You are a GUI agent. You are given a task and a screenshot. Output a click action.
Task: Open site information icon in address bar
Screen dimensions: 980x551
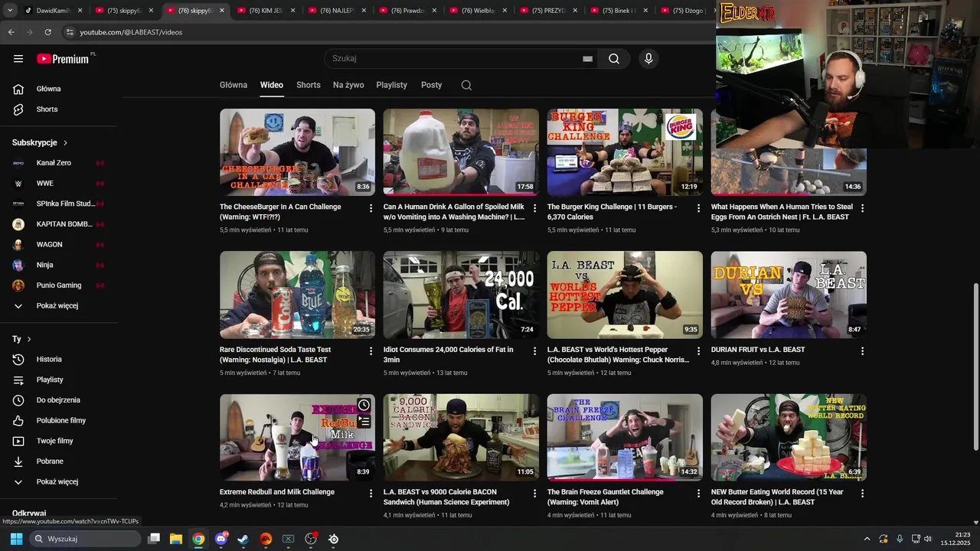pyautogui.click(x=70, y=32)
